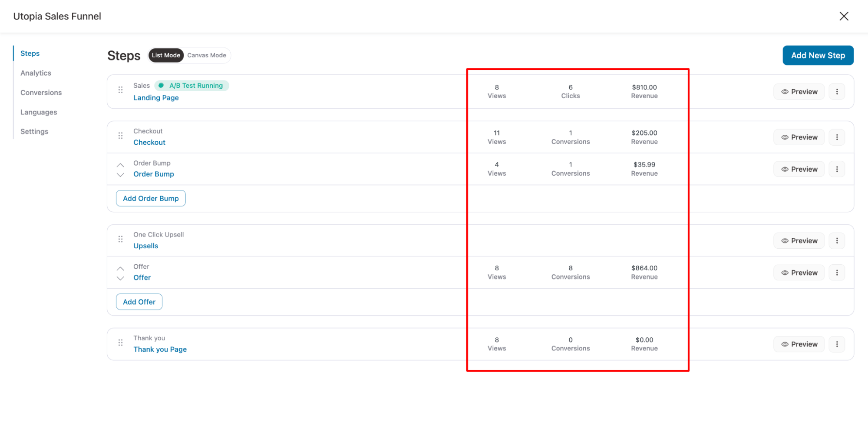Preview the Upsells step
Viewport: 868px width, 426px height.
[799, 241]
